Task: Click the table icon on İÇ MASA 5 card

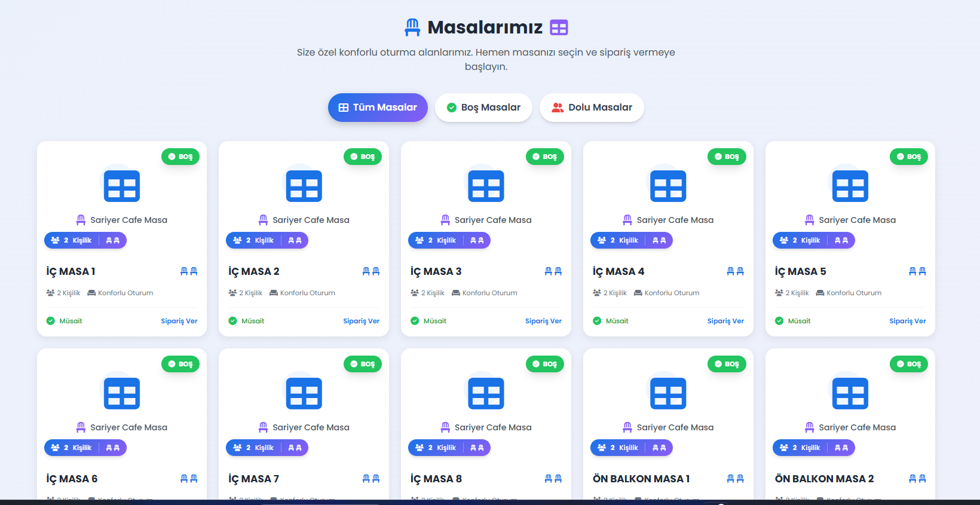Action: pyautogui.click(x=850, y=186)
